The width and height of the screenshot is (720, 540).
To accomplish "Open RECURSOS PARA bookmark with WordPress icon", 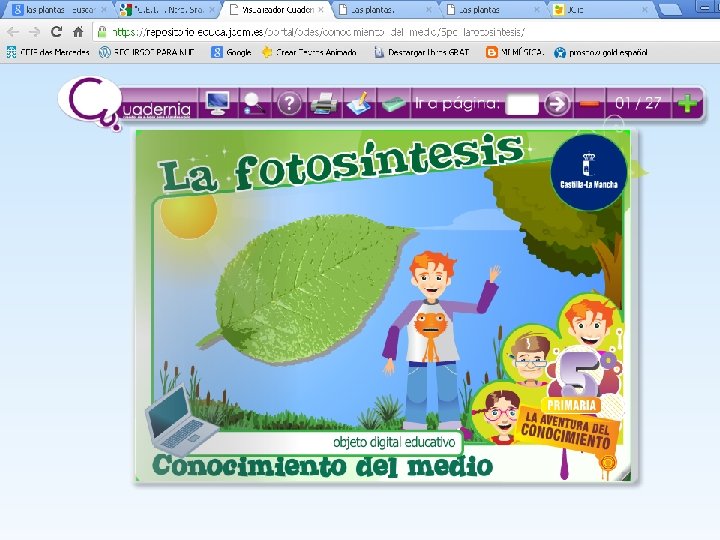I will click(147, 52).
